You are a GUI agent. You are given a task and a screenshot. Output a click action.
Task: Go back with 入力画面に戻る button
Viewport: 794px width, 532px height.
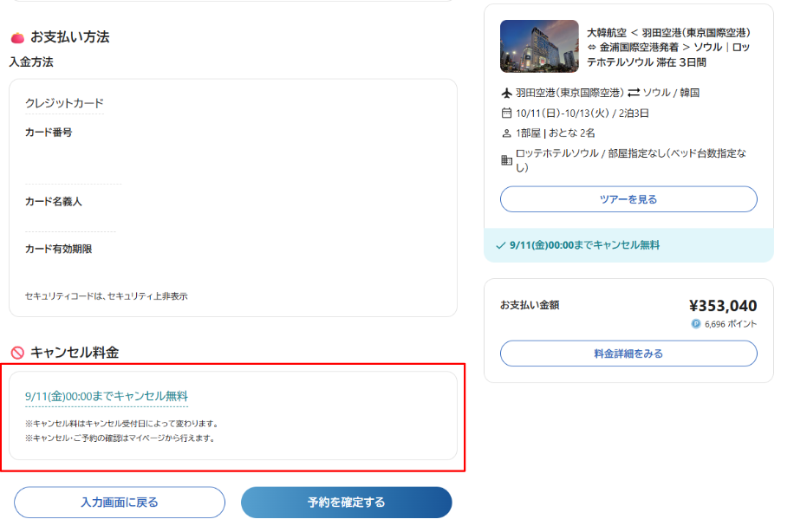[x=120, y=503]
